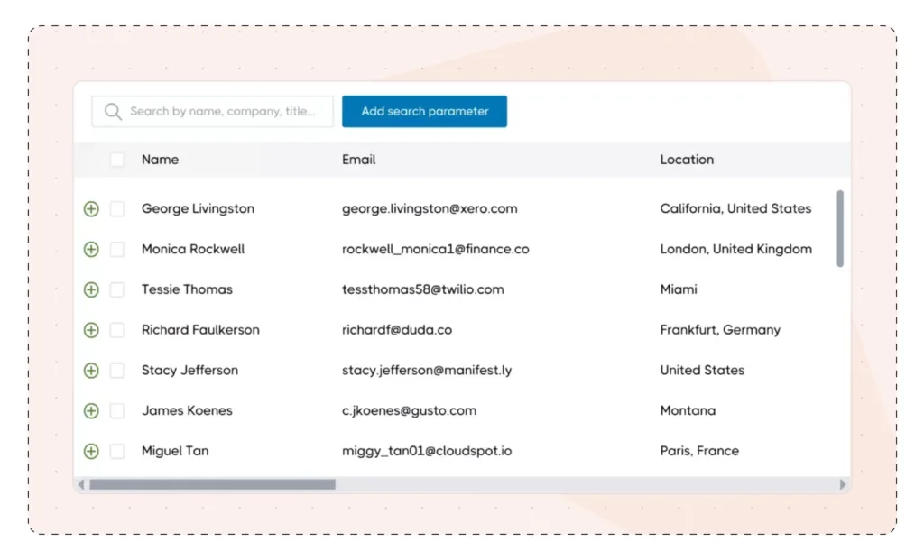This screenshot has width=924, height=560.
Task: Select Stacy Jefferson's checkbox
Action: click(x=117, y=371)
